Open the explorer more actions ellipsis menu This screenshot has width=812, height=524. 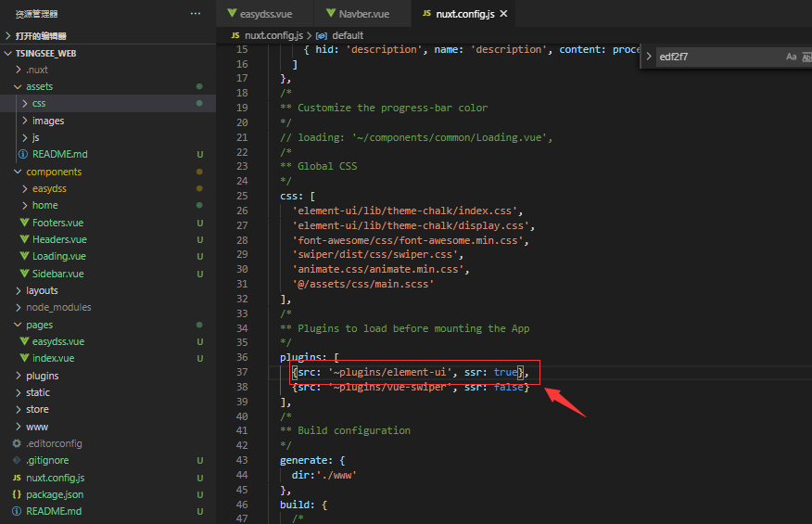(x=195, y=14)
